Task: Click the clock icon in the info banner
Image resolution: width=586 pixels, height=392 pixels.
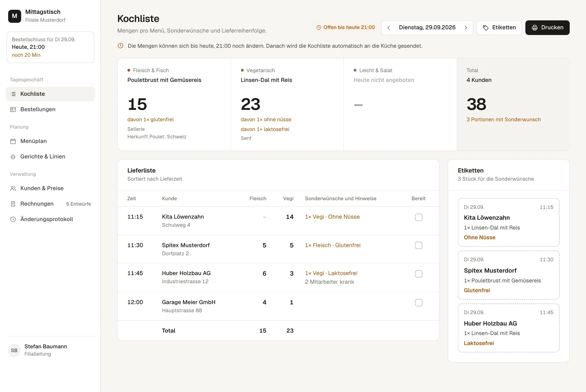Action: [x=120, y=46]
